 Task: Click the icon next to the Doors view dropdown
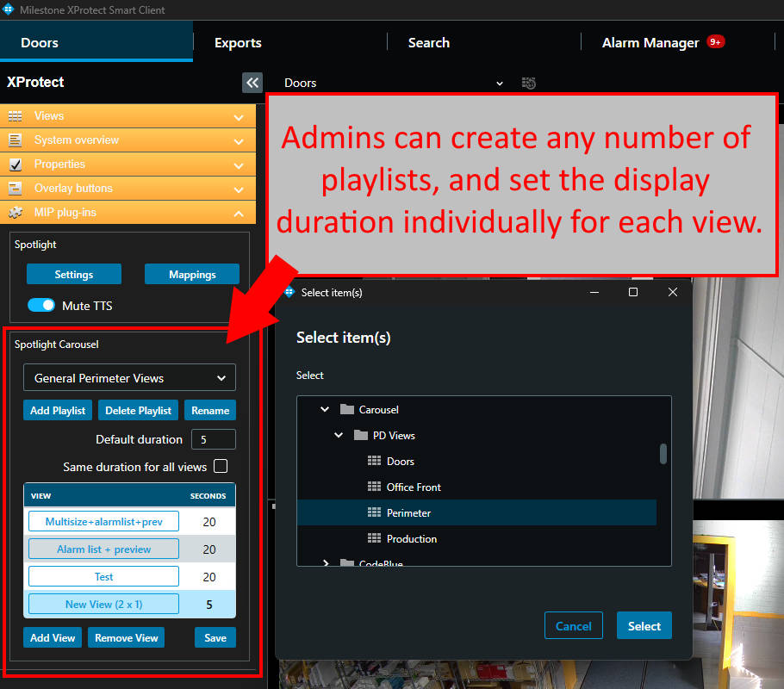pos(529,83)
